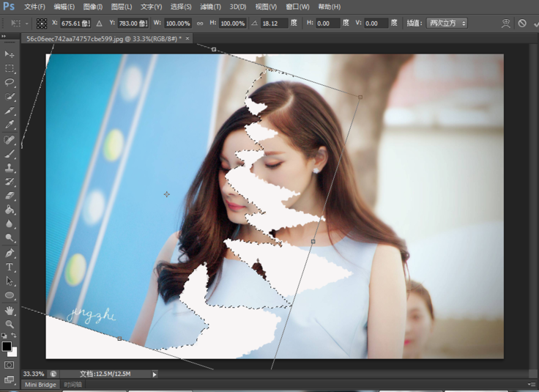Screen dimensions: 539x392
Task: Open the 图像(I) menu
Action: click(x=93, y=7)
